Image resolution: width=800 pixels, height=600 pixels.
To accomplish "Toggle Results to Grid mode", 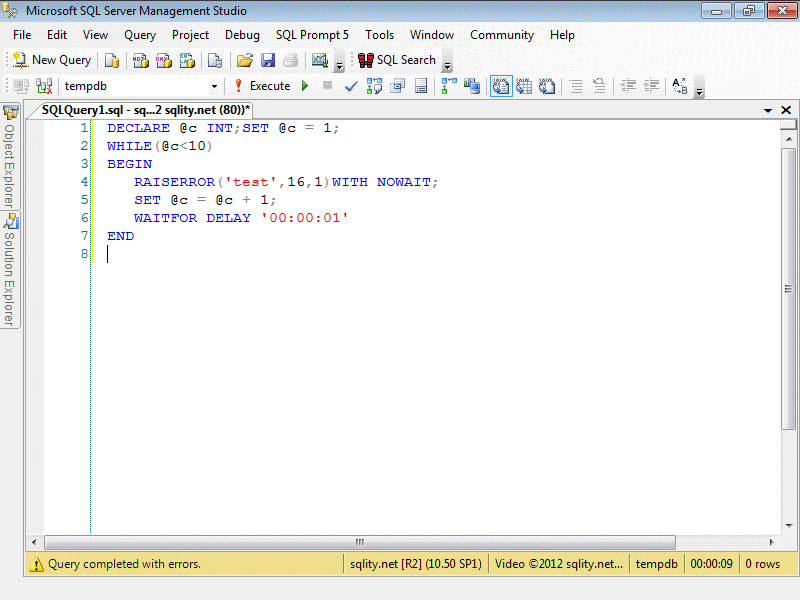I will [x=523, y=86].
